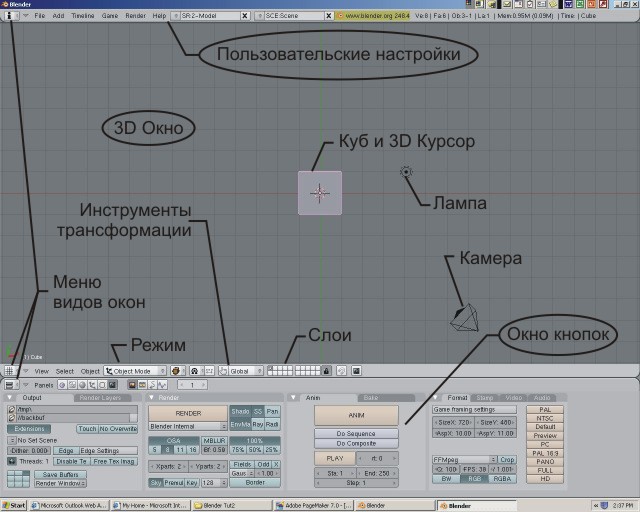Toggle the Ray tracing button
The width and height of the screenshot is (640, 512).
(257, 424)
